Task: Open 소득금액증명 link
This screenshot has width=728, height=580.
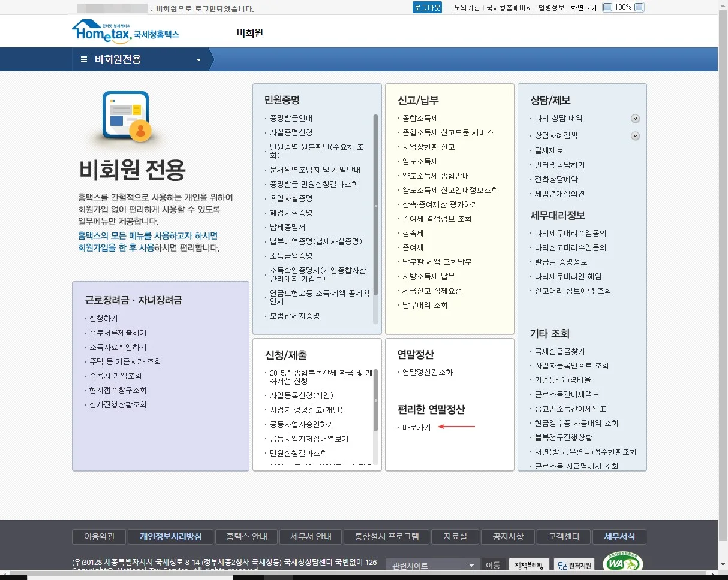Action: [x=291, y=256]
